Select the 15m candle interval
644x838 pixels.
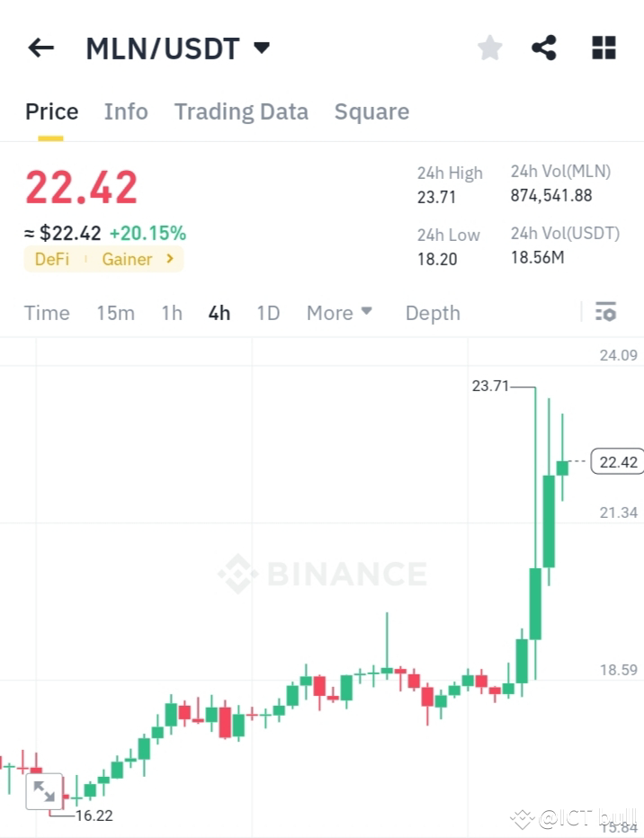[x=115, y=313]
